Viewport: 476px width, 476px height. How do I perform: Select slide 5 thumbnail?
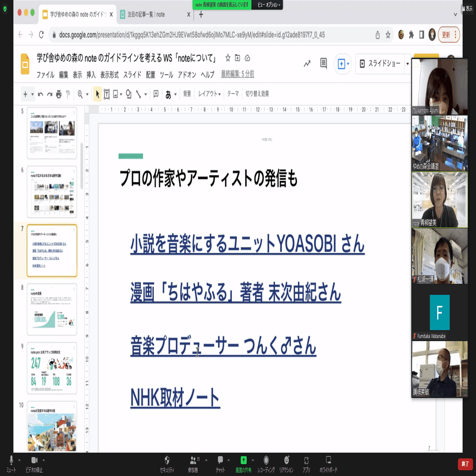(52, 133)
